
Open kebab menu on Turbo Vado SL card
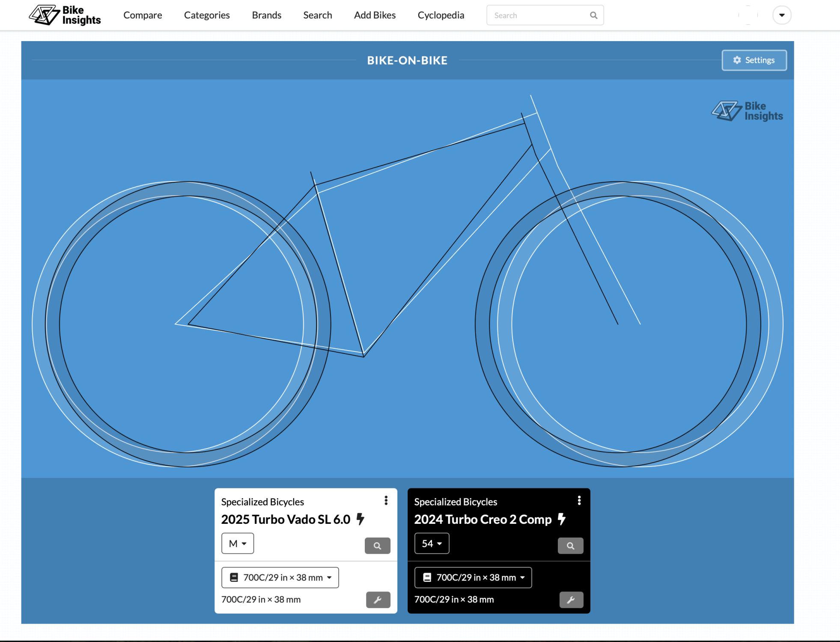coord(386,500)
